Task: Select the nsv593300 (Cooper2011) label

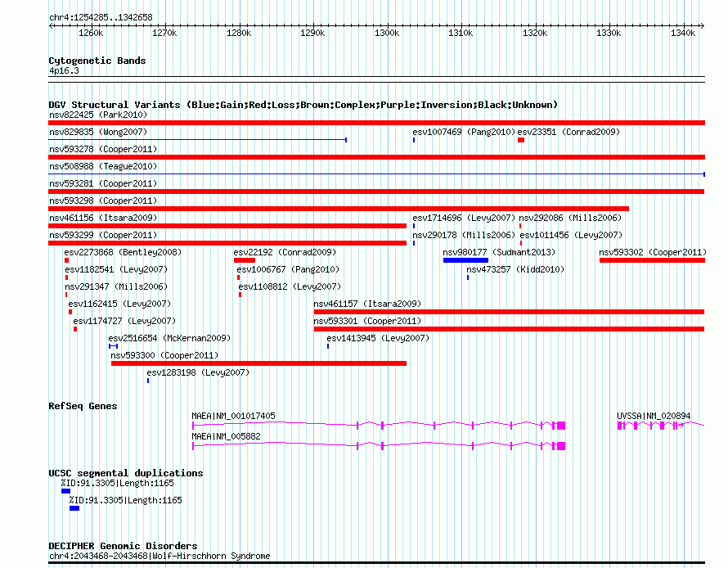Action: 164,355
